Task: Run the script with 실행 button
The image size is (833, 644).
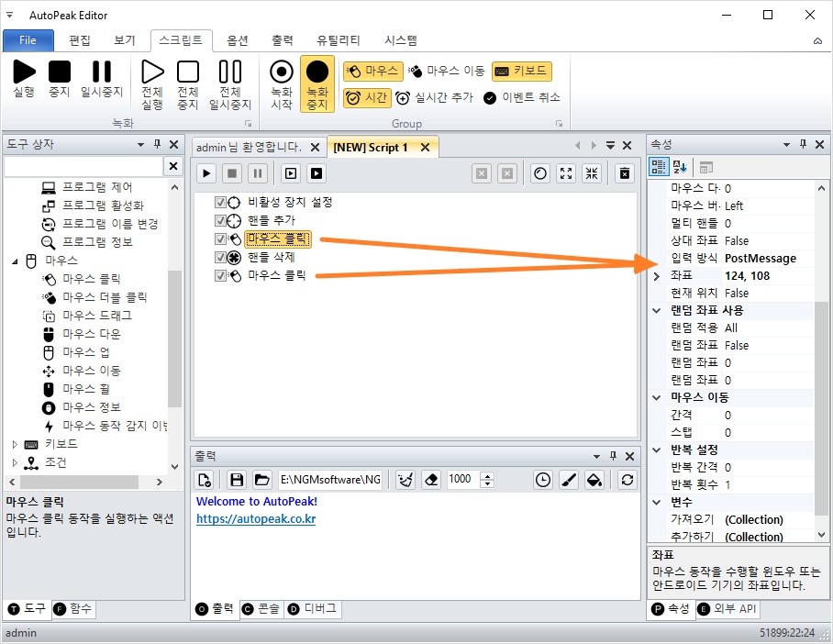Action: [24, 79]
